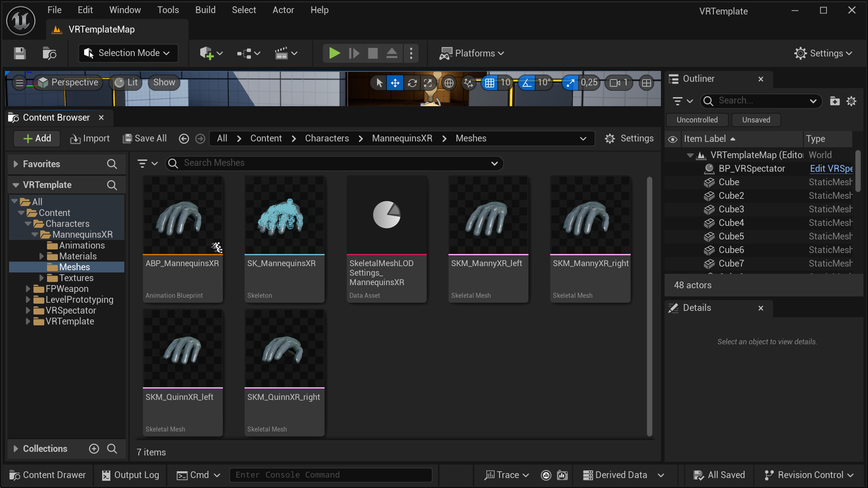Open the Build menu

pos(205,9)
